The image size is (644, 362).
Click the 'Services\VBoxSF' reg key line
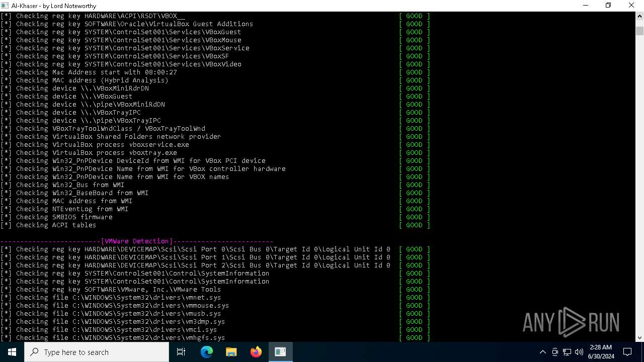point(115,56)
